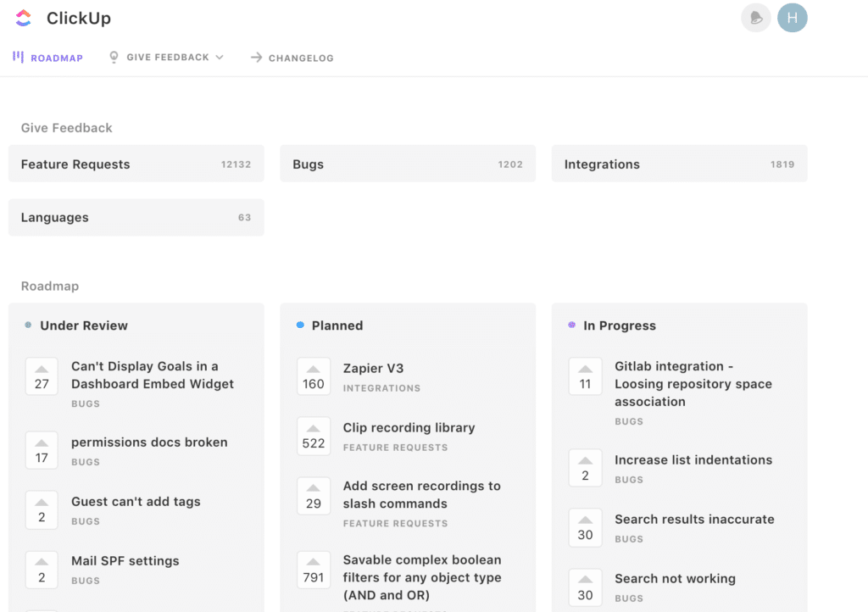Open the Integrations board
Image resolution: width=868 pixels, height=612 pixels.
pyautogui.click(x=679, y=164)
